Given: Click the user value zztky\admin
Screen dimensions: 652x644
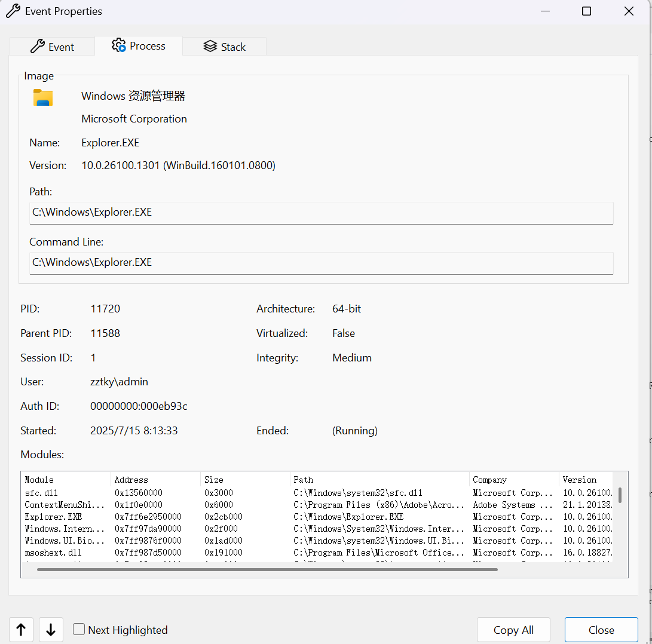Looking at the screenshot, I should 119,382.
